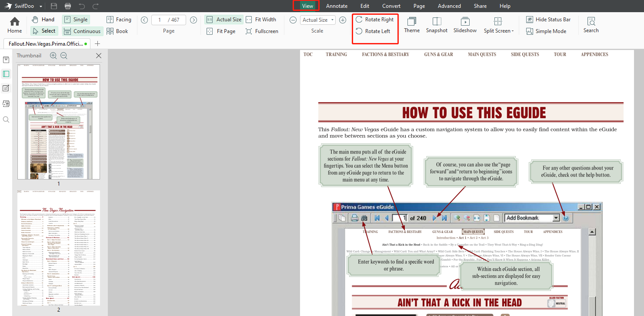This screenshot has height=316, width=644.
Task: Choose Fit Page view
Action: point(220,31)
